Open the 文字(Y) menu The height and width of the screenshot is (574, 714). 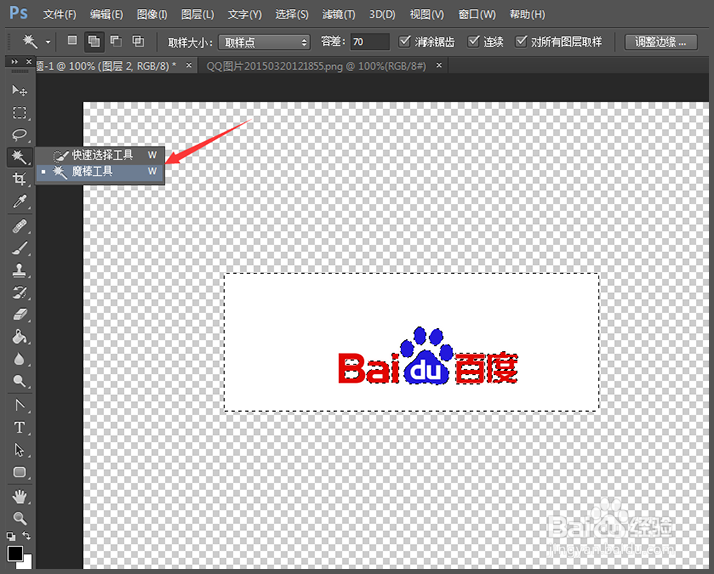(x=245, y=15)
